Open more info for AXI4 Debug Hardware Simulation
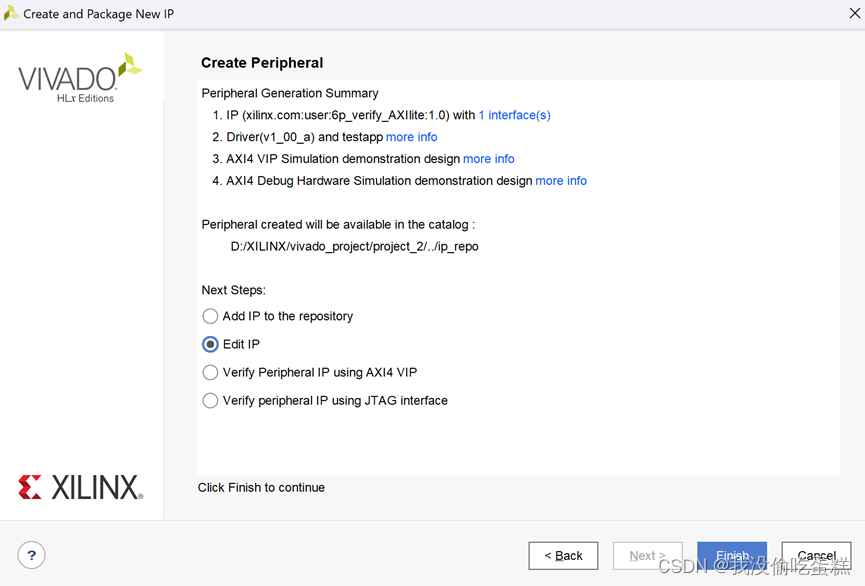865x586 pixels. [561, 181]
